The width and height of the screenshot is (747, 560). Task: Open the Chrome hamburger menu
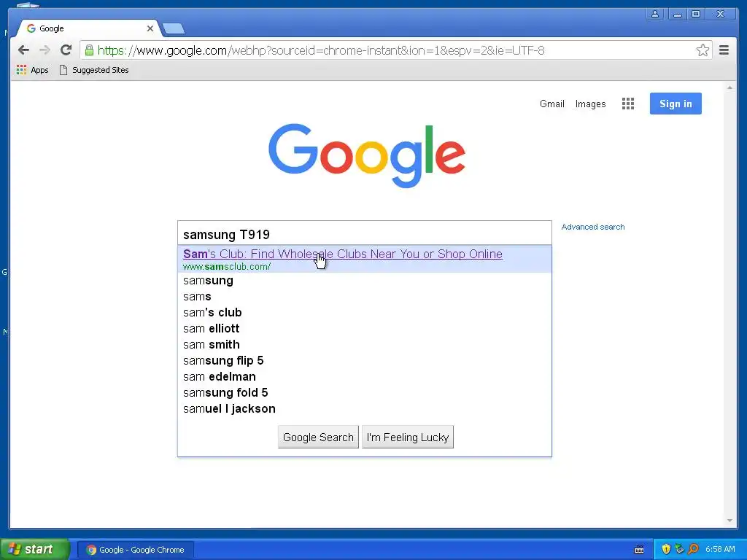[x=724, y=50]
